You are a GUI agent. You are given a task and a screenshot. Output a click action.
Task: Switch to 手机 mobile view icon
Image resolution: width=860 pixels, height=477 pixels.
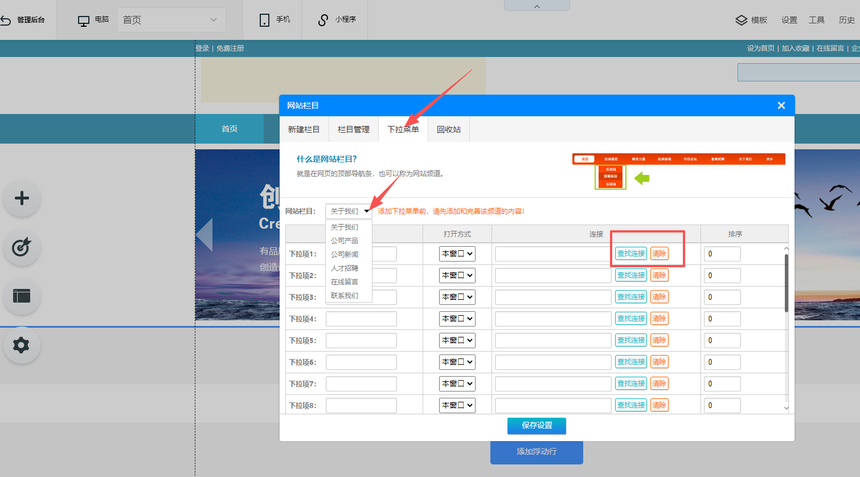point(264,20)
